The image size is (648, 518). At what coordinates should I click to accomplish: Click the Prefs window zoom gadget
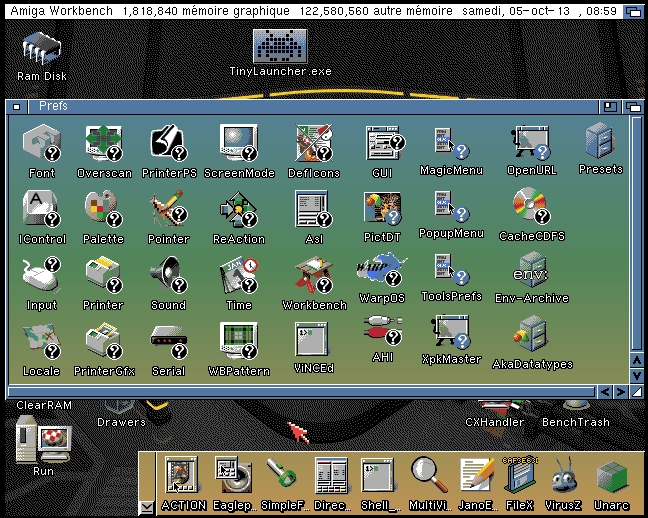(610, 107)
